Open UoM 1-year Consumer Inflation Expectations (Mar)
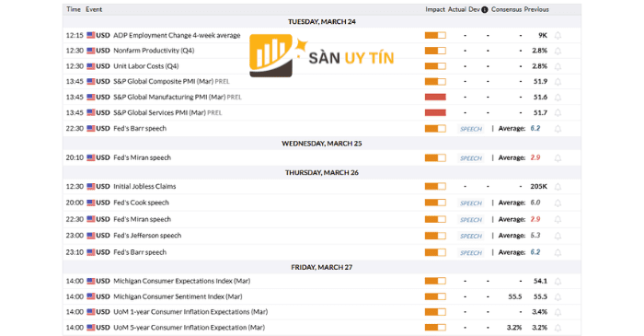This screenshot has width=644, height=336. click(190, 312)
